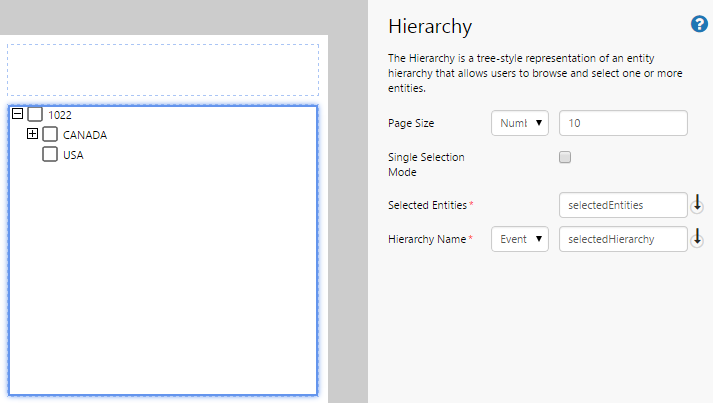Image resolution: width=713 pixels, height=403 pixels.
Task: Click the arrow icon beside Hierarchy Name field
Action: click(698, 238)
